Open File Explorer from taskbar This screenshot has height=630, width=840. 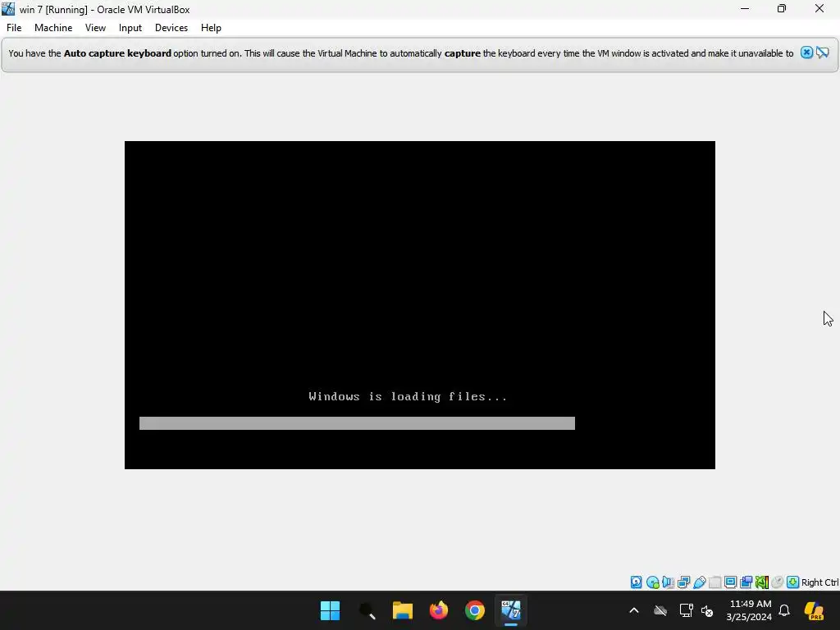pos(402,610)
